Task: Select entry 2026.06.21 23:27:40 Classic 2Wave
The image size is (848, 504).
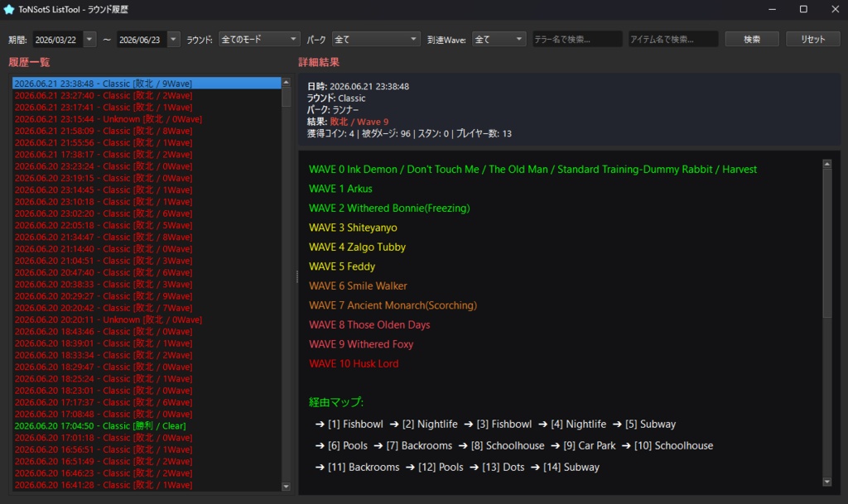Action: point(147,95)
